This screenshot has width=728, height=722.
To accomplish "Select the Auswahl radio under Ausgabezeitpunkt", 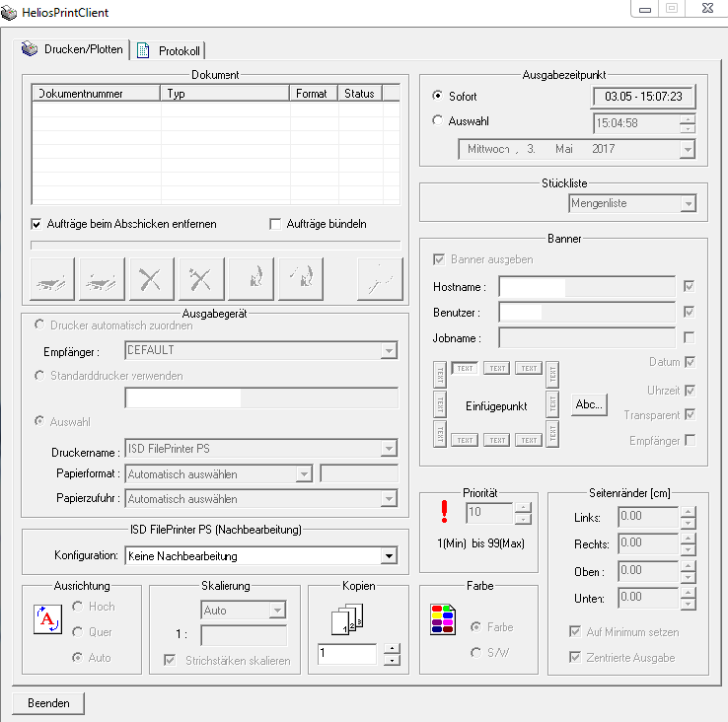I will coord(438,122).
